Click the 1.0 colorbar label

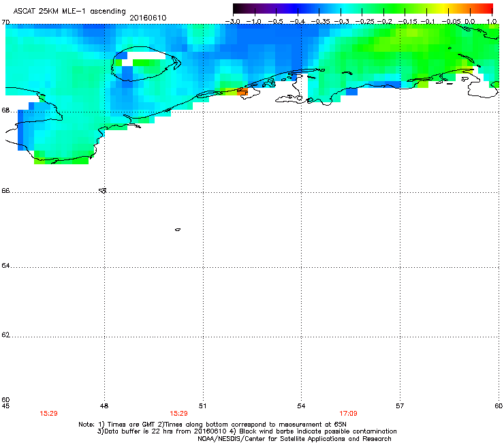point(492,22)
